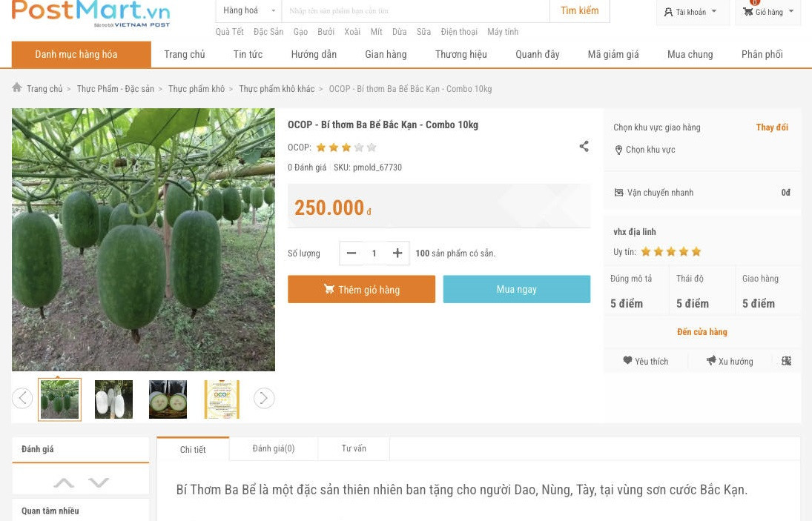Click the product search input field
Image resolution: width=812 pixels, height=521 pixels.
coord(415,11)
